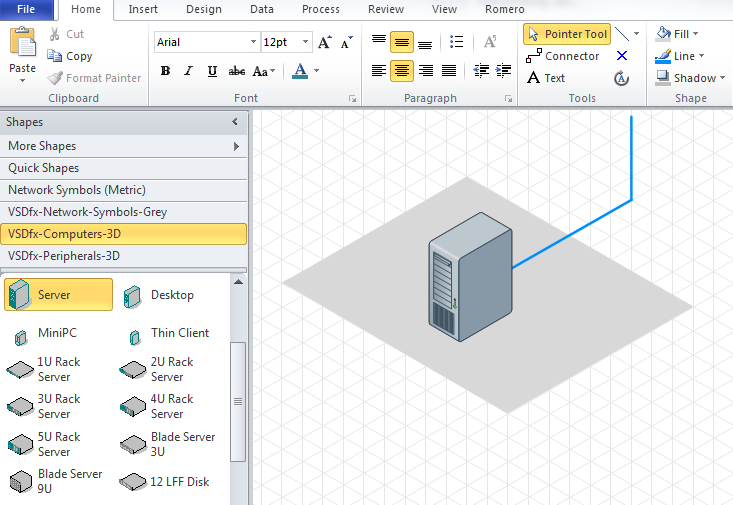
Task: Toggle Italic formatting
Action: coord(189,71)
